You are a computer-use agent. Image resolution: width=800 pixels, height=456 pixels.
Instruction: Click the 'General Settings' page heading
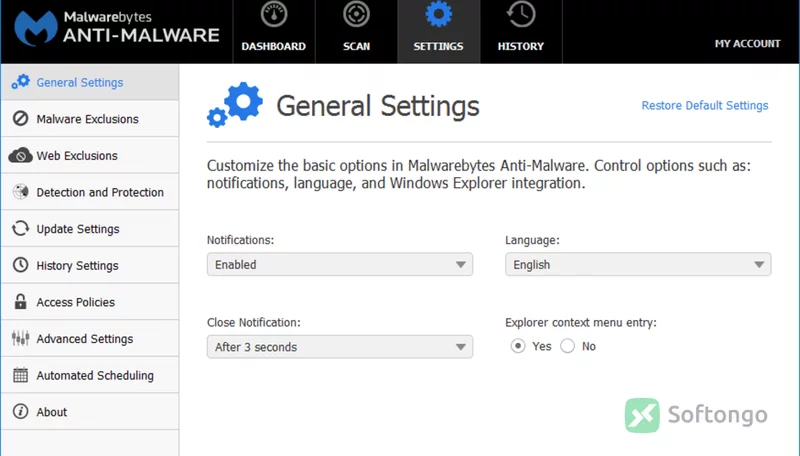[378, 106]
